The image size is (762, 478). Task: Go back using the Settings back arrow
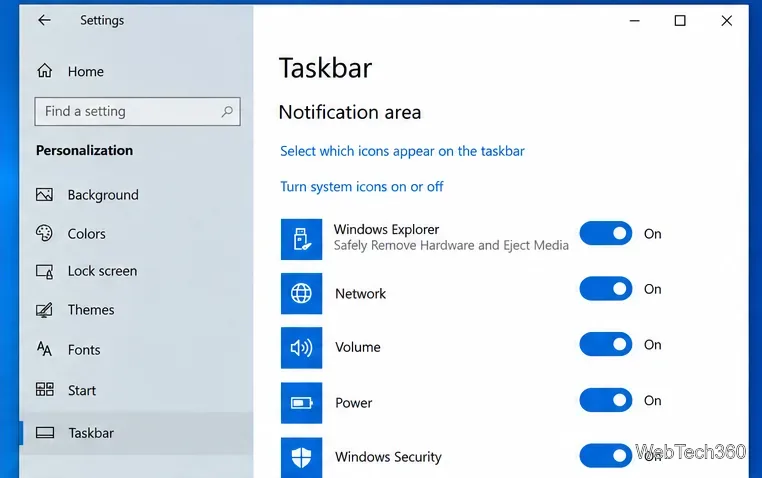click(x=44, y=20)
